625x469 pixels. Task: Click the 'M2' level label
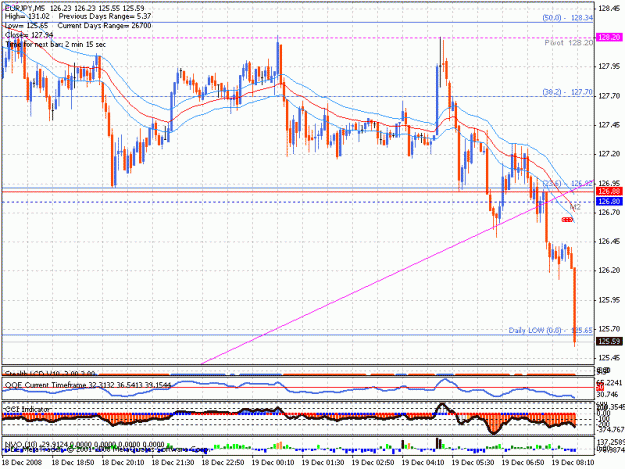click(575, 207)
